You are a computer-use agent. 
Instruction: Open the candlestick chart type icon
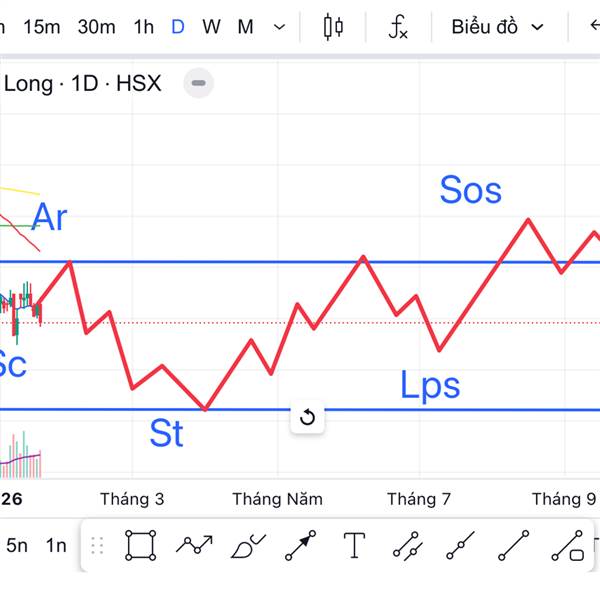click(334, 27)
